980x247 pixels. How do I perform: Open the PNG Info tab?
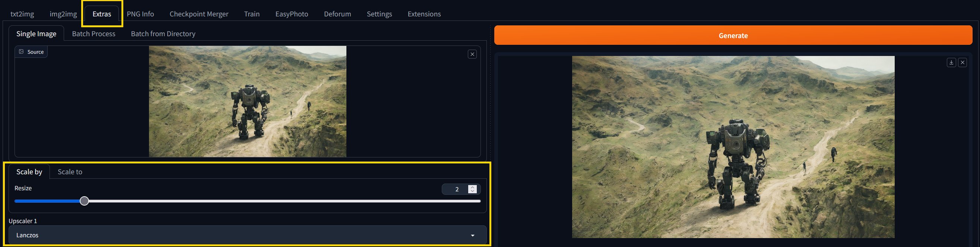tap(140, 14)
